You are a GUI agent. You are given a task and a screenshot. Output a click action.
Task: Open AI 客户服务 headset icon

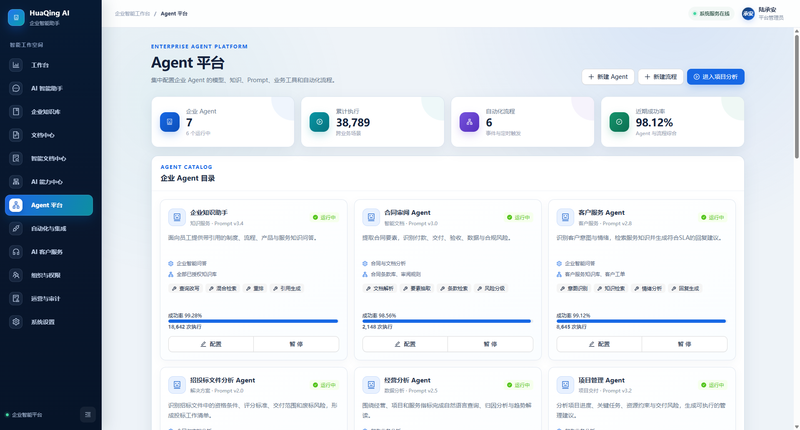click(16, 252)
